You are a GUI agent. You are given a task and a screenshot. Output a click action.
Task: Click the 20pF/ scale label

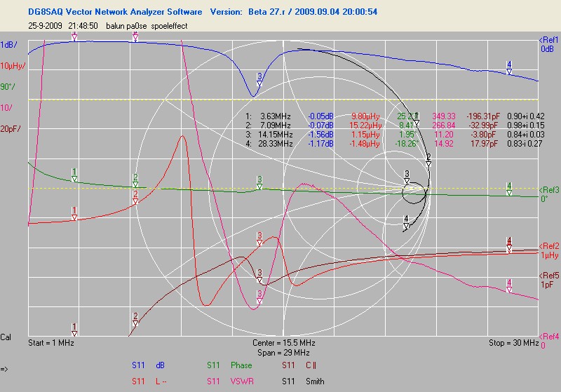coord(11,128)
